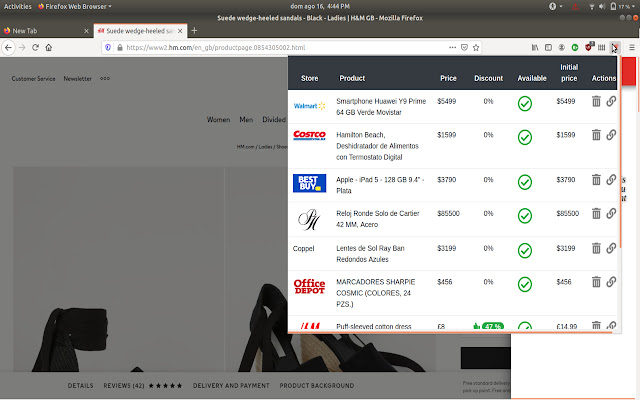640x400 pixels.
Task: Open DELIVERY AND PAYMENT section
Action: (x=231, y=385)
